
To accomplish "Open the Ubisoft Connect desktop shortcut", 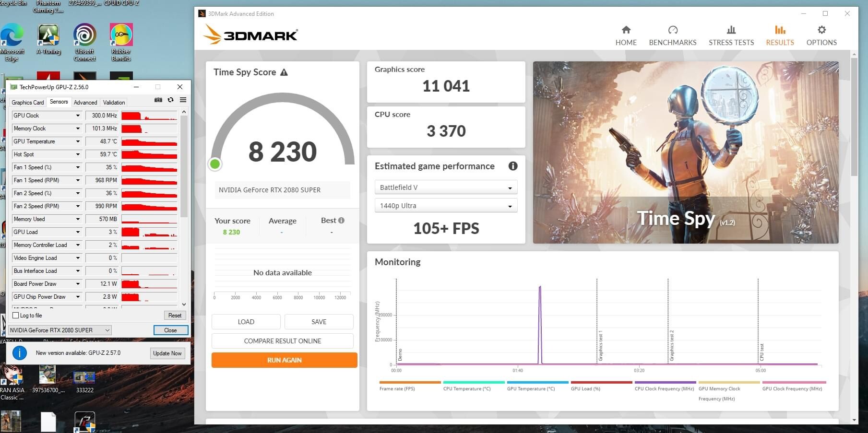I will (x=84, y=42).
